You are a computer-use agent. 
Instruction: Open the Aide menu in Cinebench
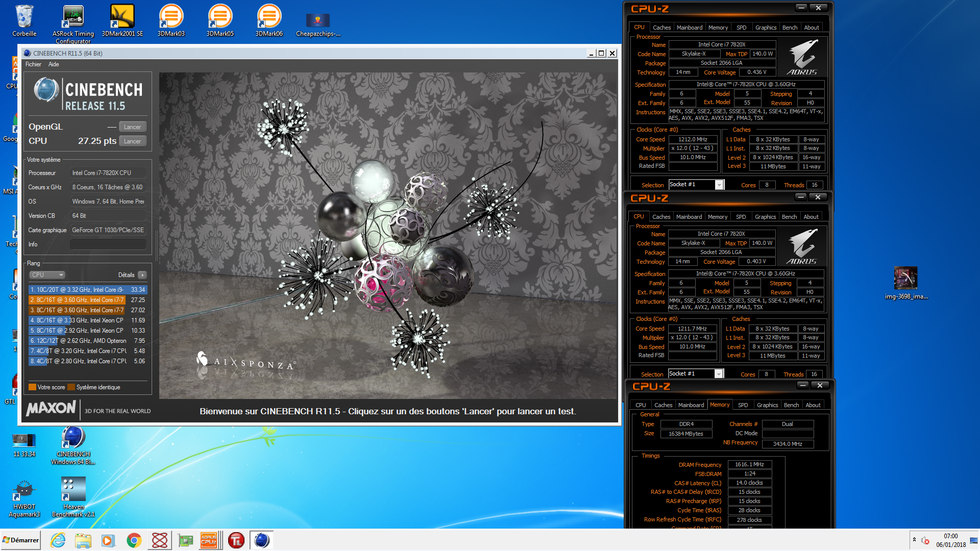54,64
